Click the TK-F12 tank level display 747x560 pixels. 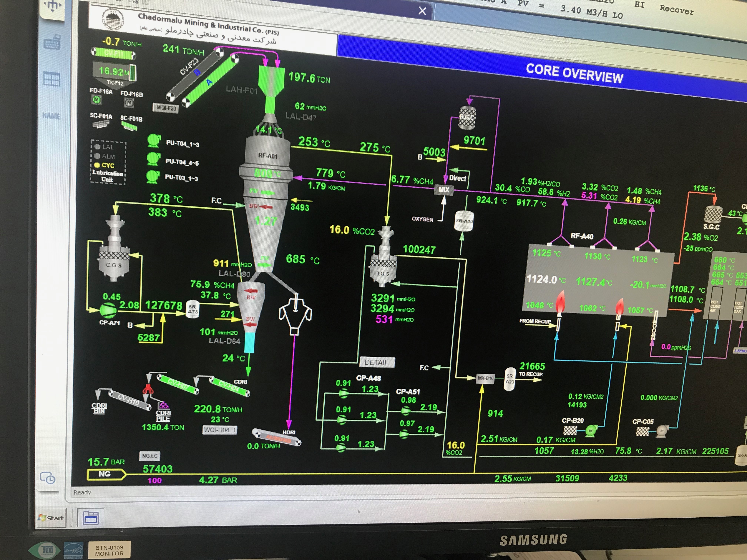coord(114,71)
